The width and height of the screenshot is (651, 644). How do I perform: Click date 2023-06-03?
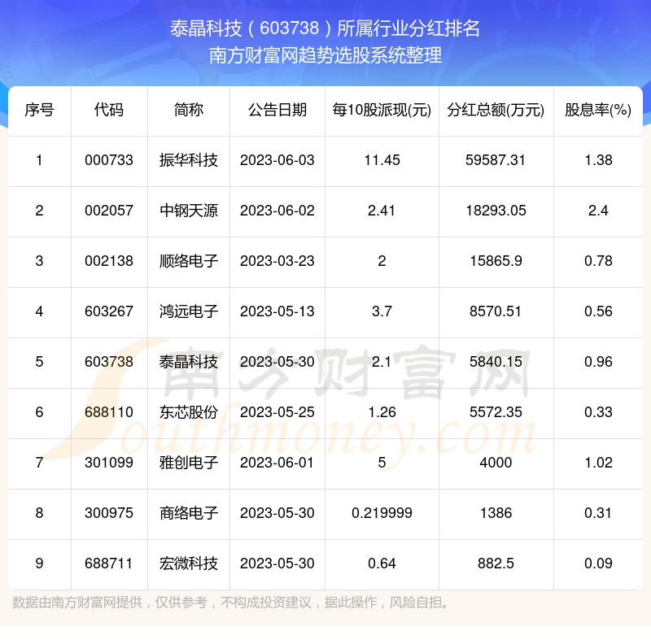click(x=277, y=160)
